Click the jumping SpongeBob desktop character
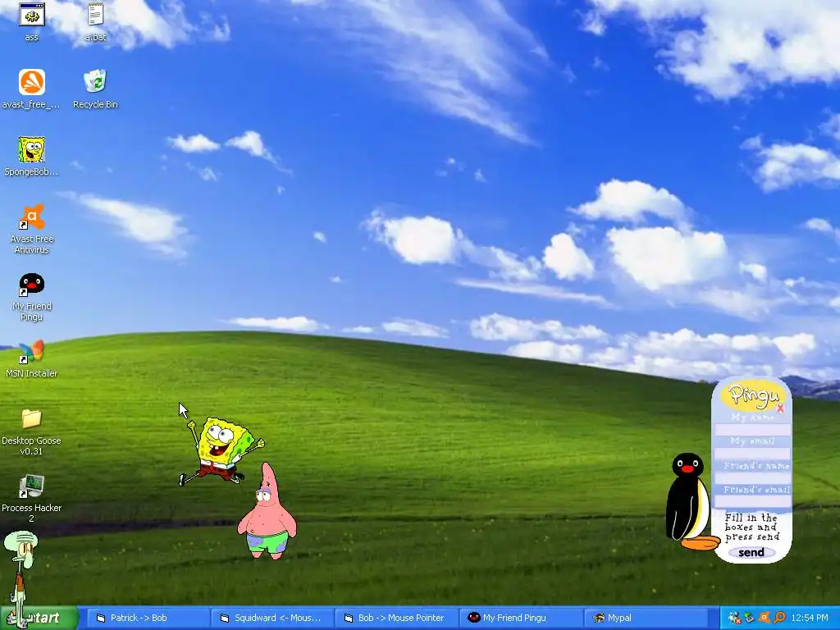The height and width of the screenshot is (630, 840). [221, 450]
